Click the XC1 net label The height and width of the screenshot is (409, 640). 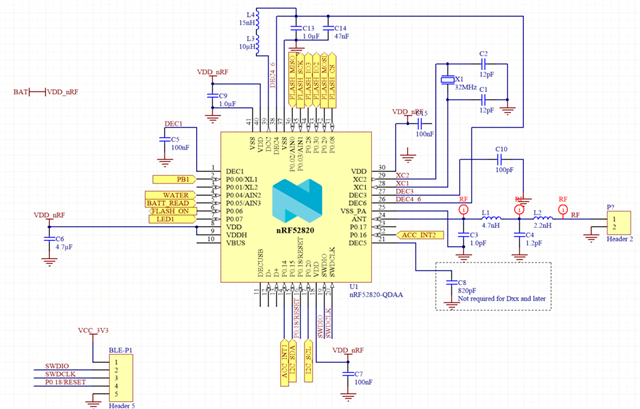pyautogui.click(x=402, y=184)
